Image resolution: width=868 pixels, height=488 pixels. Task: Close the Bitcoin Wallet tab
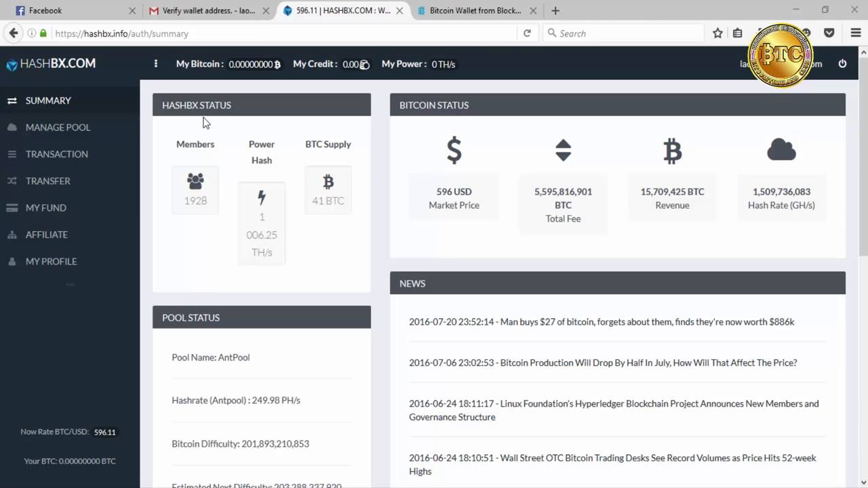click(534, 11)
